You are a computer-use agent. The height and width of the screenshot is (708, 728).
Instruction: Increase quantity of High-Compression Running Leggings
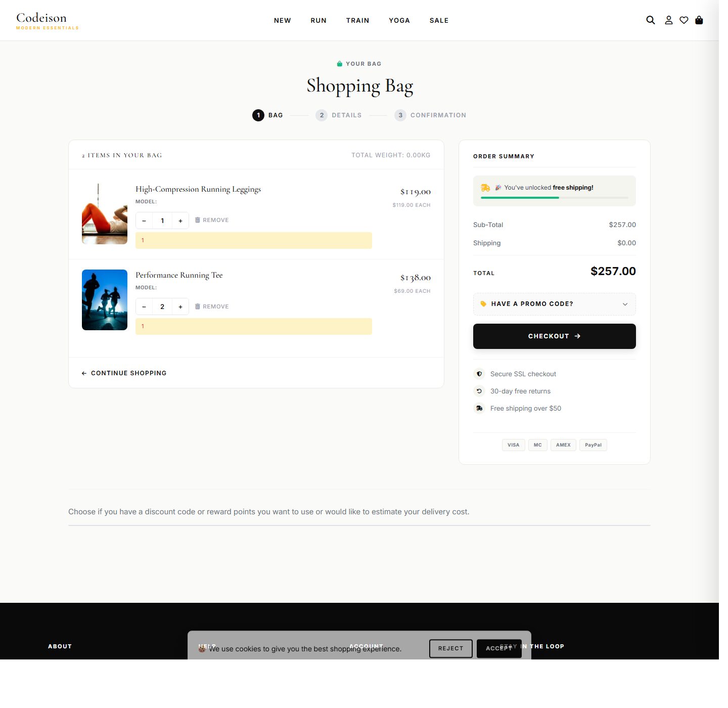(x=180, y=220)
